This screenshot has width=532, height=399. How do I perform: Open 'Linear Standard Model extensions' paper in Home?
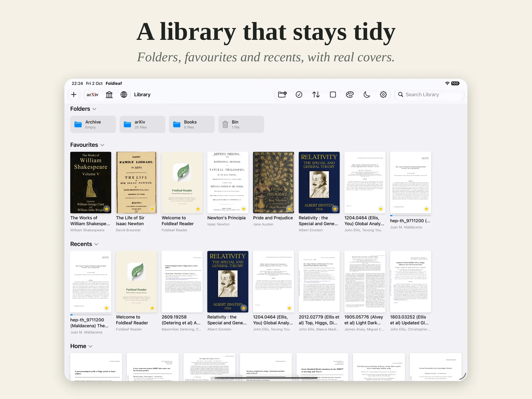(322, 367)
